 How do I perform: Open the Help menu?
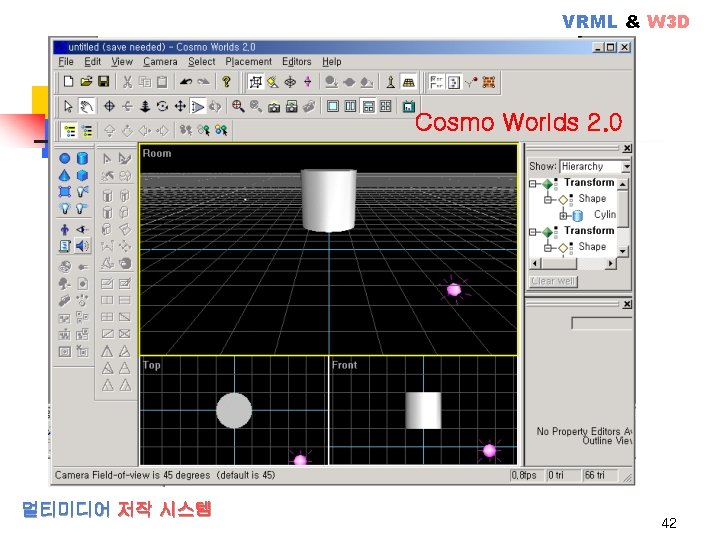point(332,62)
